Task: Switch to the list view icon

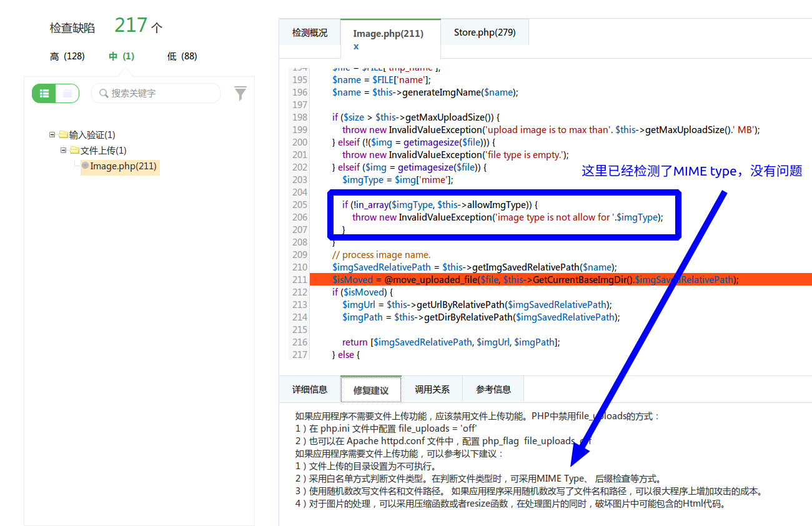Action: click(44, 94)
